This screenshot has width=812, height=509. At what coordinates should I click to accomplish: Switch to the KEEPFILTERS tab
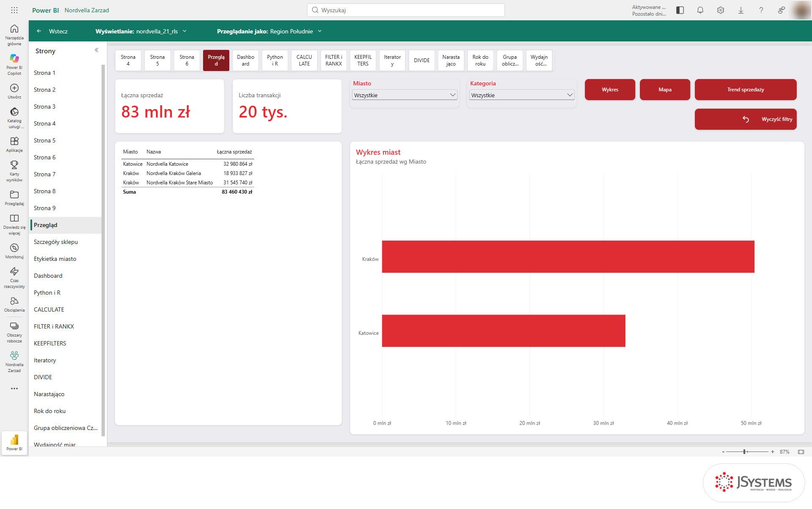363,60
